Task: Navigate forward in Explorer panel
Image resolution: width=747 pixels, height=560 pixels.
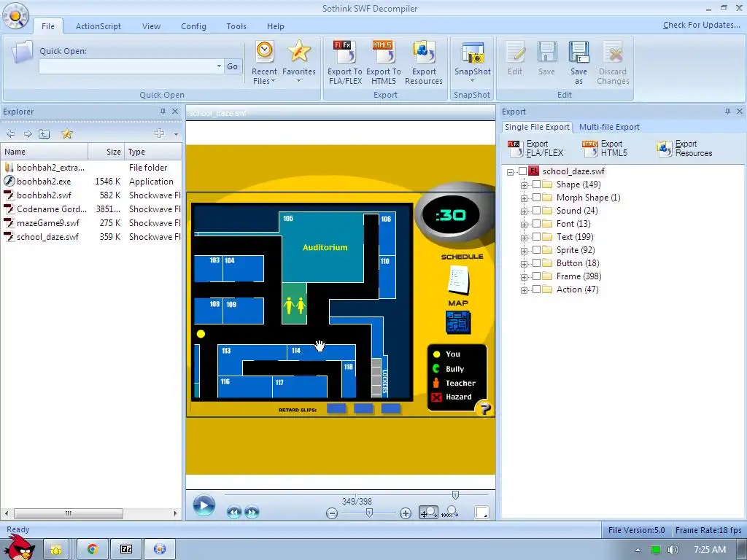Action: coord(28,134)
